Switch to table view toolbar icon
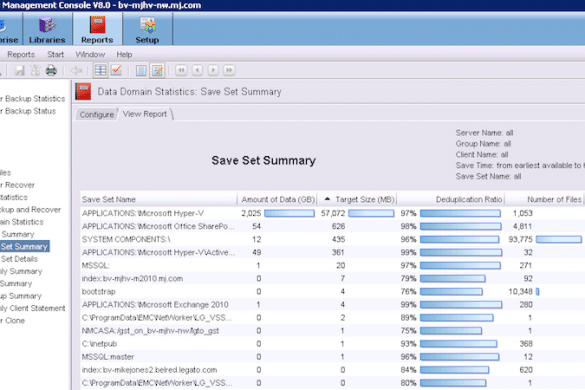This screenshot has height=390, width=585. [x=100, y=70]
